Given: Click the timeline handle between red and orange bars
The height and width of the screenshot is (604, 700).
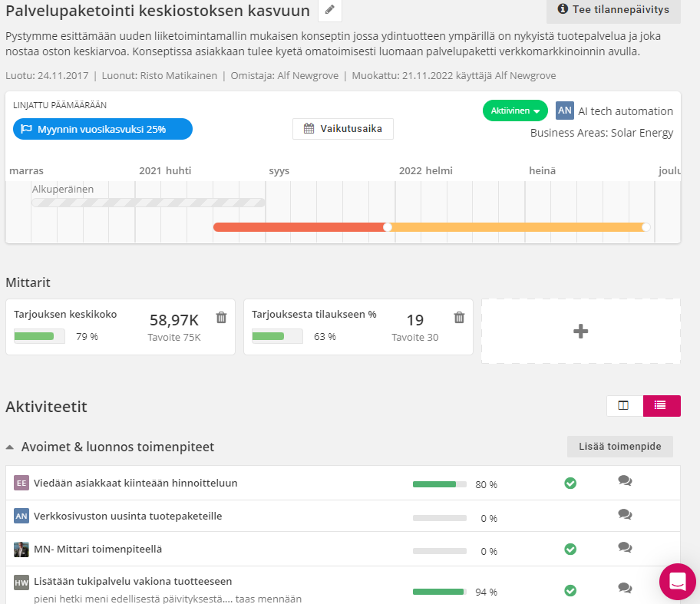Looking at the screenshot, I should 387,227.
